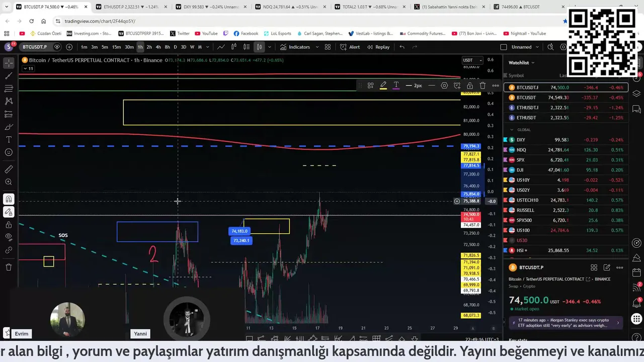The image size is (644, 362).
Task: Open the object tree layers icon
Action: click(636, 94)
